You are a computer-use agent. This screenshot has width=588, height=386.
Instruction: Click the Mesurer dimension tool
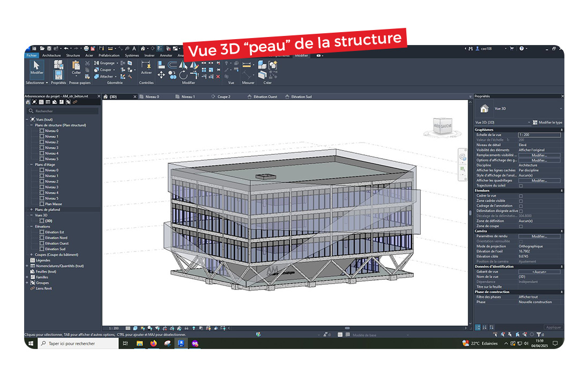(x=247, y=64)
